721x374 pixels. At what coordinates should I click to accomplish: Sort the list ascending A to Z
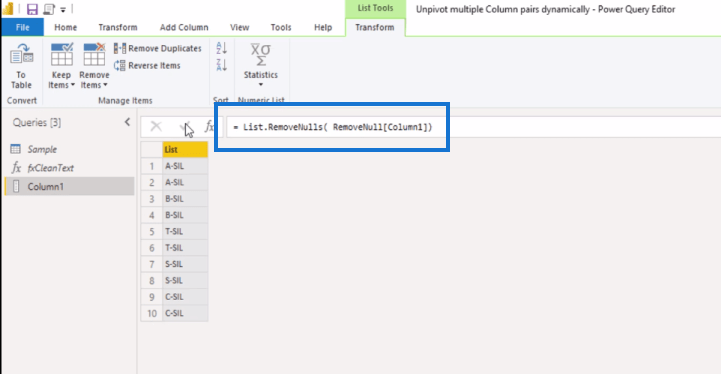[x=221, y=48]
